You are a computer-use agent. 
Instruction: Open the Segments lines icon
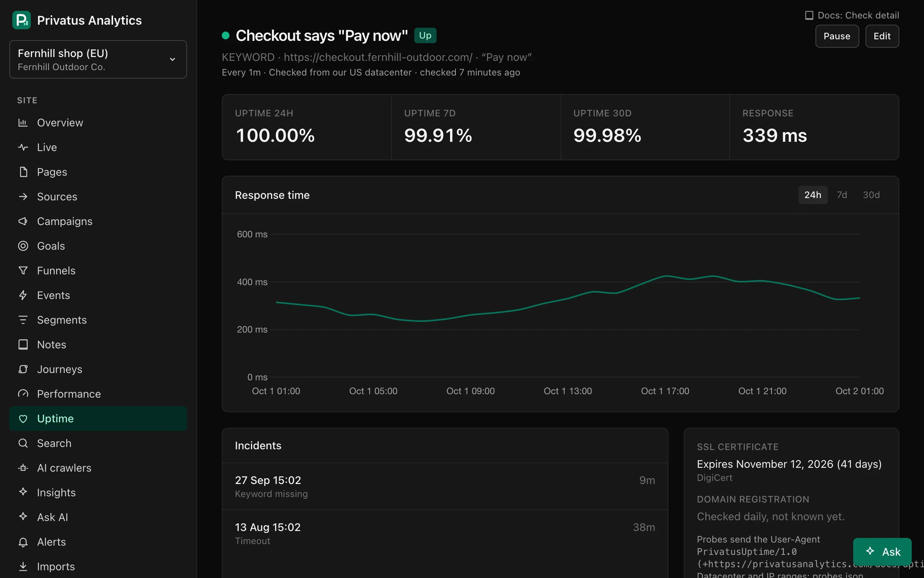coord(23,320)
